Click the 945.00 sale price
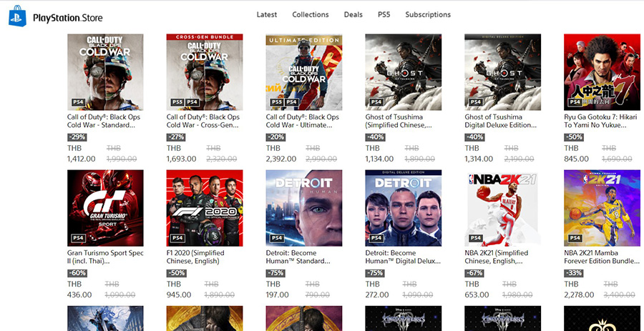This screenshot has height=331, width=644. pos(179,295)
